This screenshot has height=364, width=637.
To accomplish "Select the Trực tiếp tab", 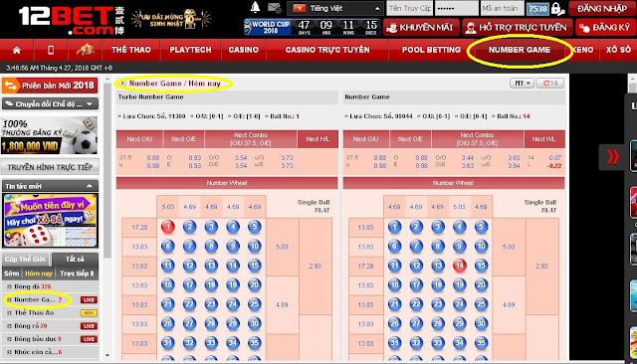I will tap(77, 273).
